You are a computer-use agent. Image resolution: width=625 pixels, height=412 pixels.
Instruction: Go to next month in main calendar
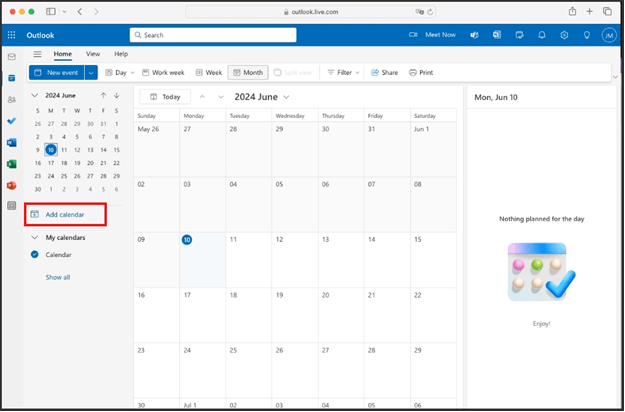[221, 97]
